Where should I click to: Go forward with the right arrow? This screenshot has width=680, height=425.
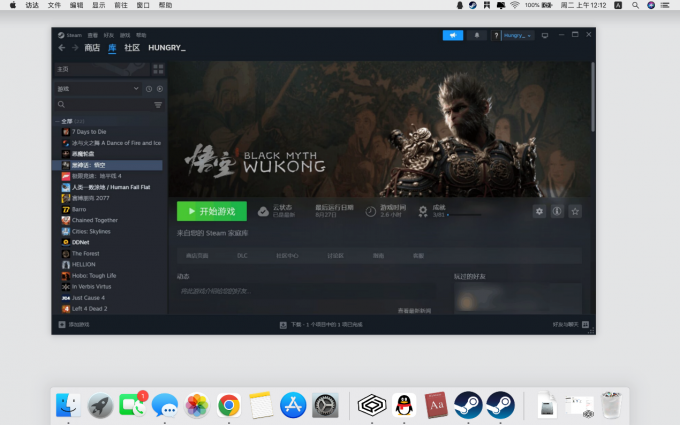(75, 48)
